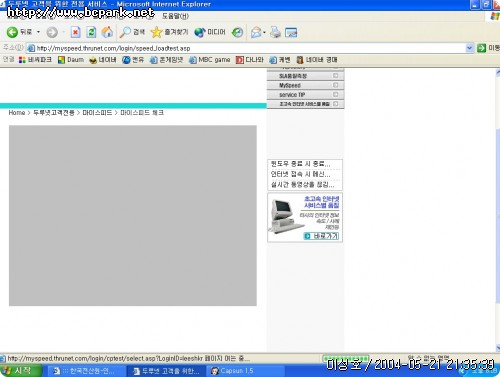The image size is (500, 377).
Task: Print the page with the printer icon
Action: pos(275,32)
